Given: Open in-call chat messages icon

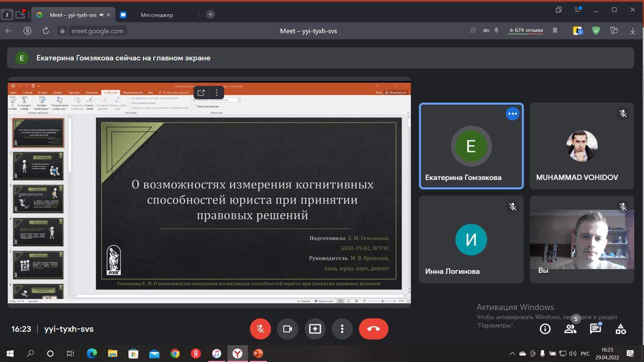Looking at the screenshot, I should pyautogui.click(x=595, y=329).
